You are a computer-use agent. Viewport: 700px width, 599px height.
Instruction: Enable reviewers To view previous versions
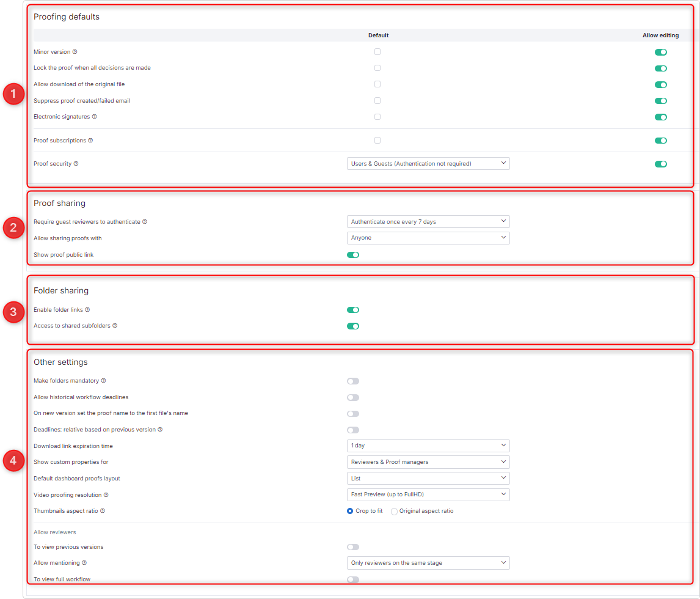[353, 547]
